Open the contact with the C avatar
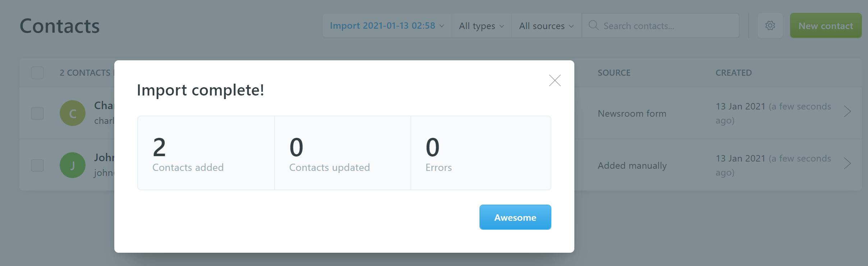The width and height of the screenshot is (868, 266). click(73, 113)
